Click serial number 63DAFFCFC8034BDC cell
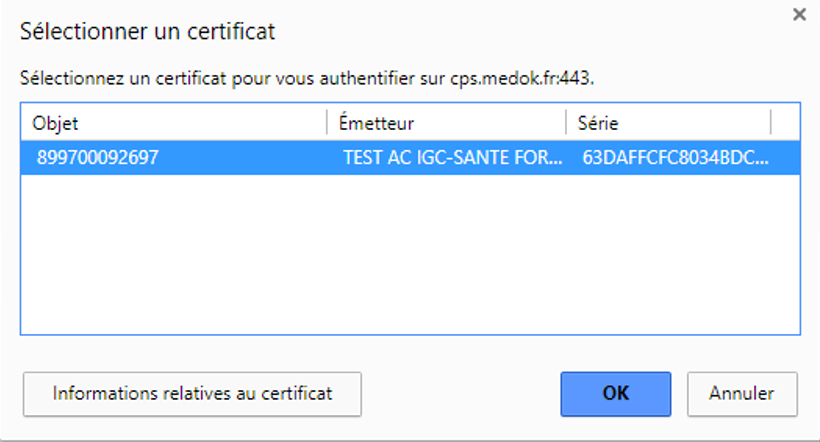This screenshot has height=442, width=820. tap(676, 157)
